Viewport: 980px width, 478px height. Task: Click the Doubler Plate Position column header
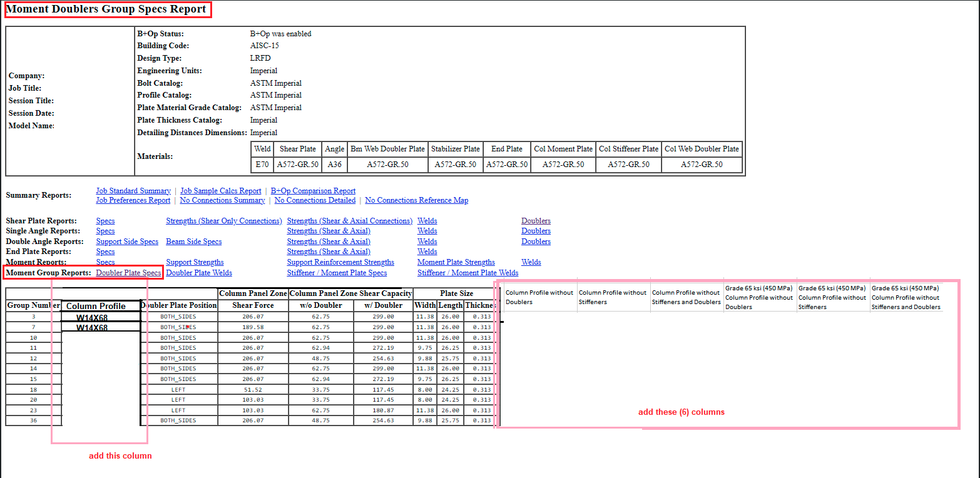179,305
